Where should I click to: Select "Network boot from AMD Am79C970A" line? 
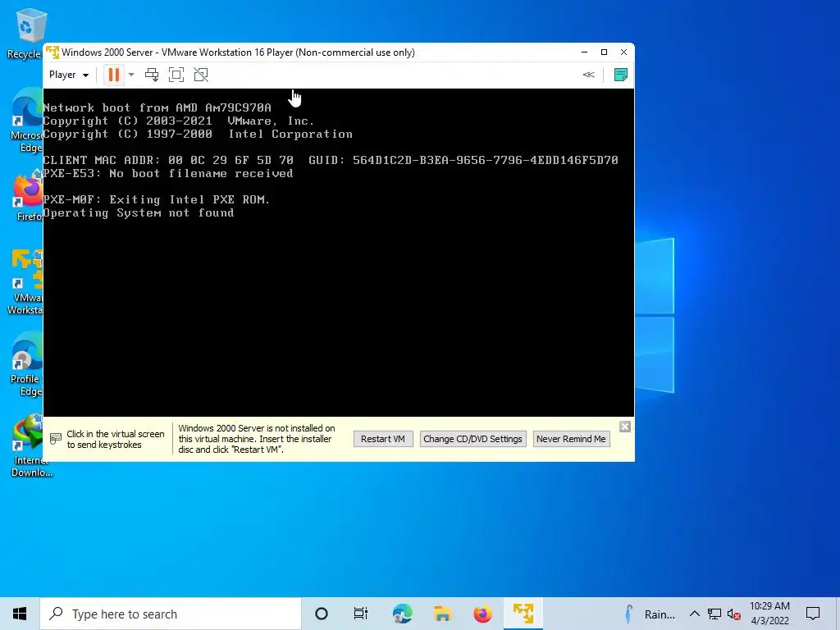tap(157, 107)
